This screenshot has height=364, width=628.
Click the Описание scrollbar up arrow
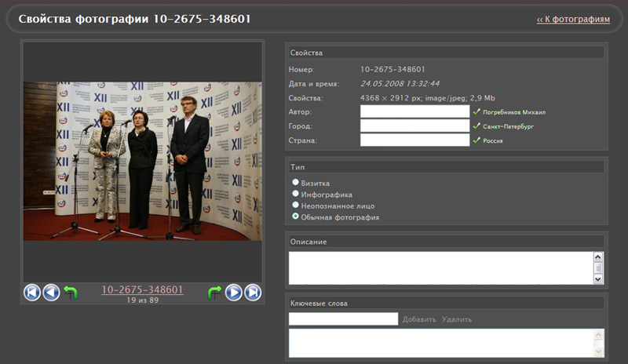pos(598,257)
